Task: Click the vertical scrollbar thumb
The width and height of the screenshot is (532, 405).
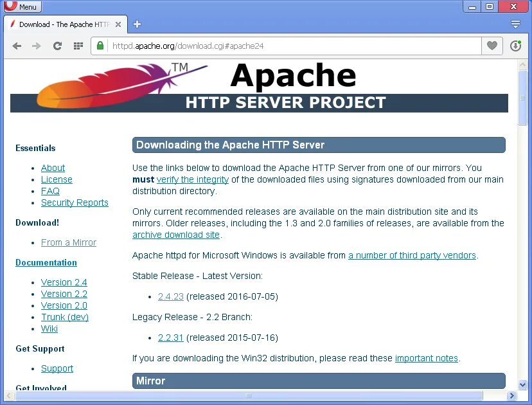Action: click(x=523, y=98)
